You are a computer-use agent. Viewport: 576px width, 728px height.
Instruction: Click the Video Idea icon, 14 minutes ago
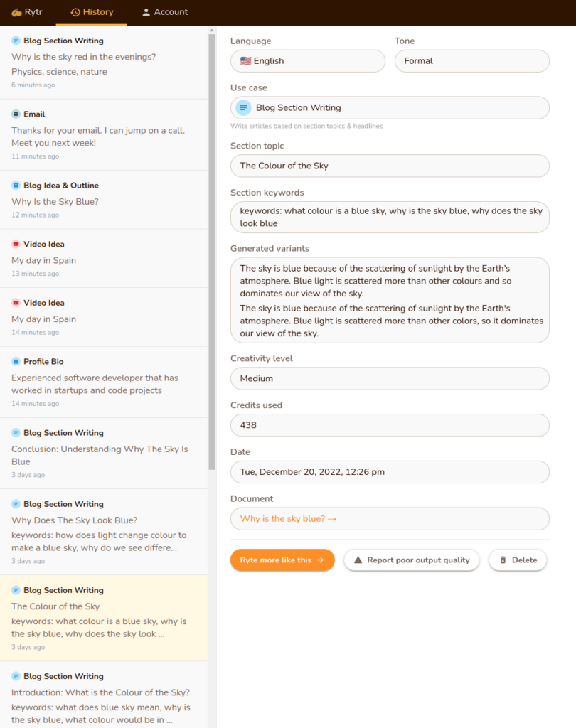(16, 303)
